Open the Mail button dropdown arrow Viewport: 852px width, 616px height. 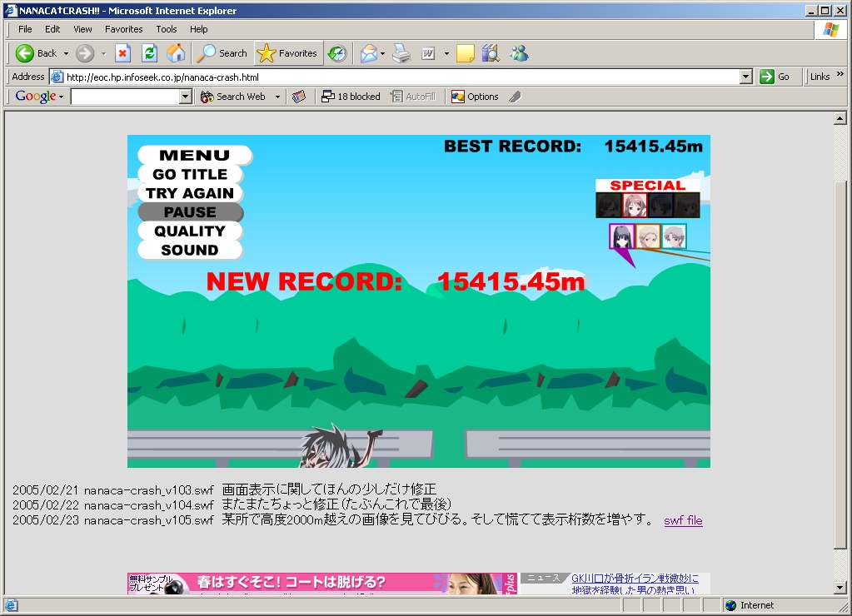pos(382,53)
